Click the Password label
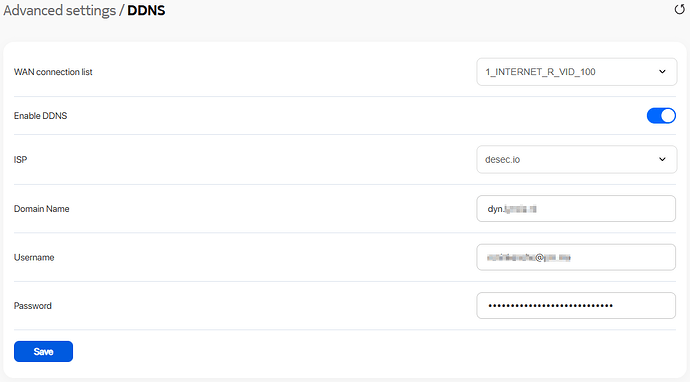 pyautogui.click(x=33, y=306)
